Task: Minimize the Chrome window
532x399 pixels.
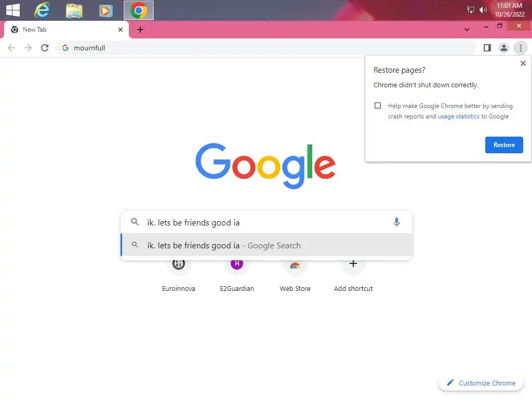Action: tap(486, 26)
